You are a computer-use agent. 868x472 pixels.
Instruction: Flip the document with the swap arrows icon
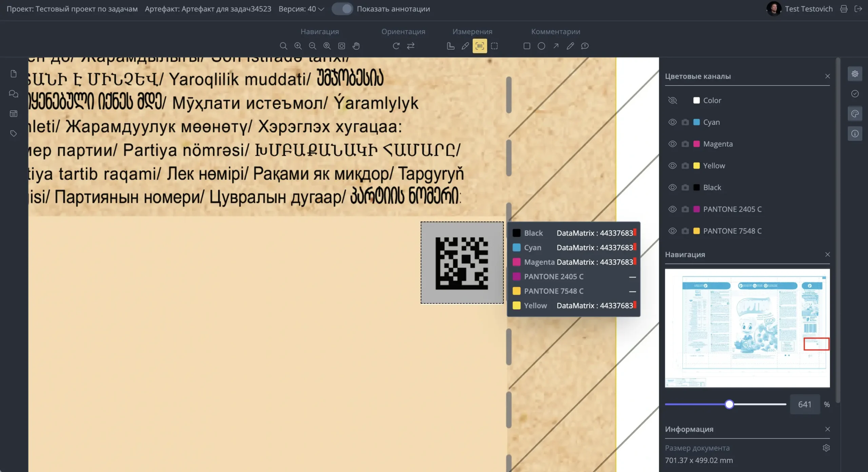[411, 46]
